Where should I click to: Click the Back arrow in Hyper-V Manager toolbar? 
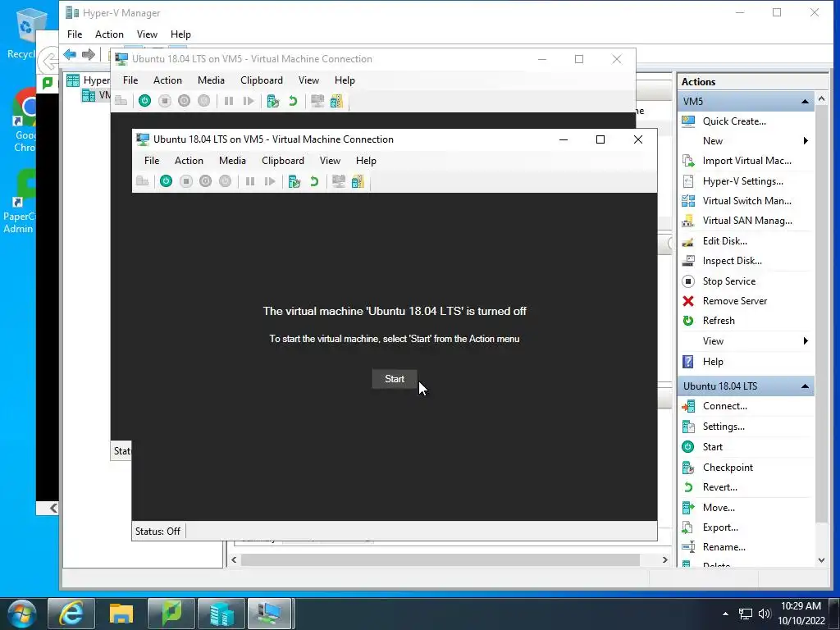(70, 54)
